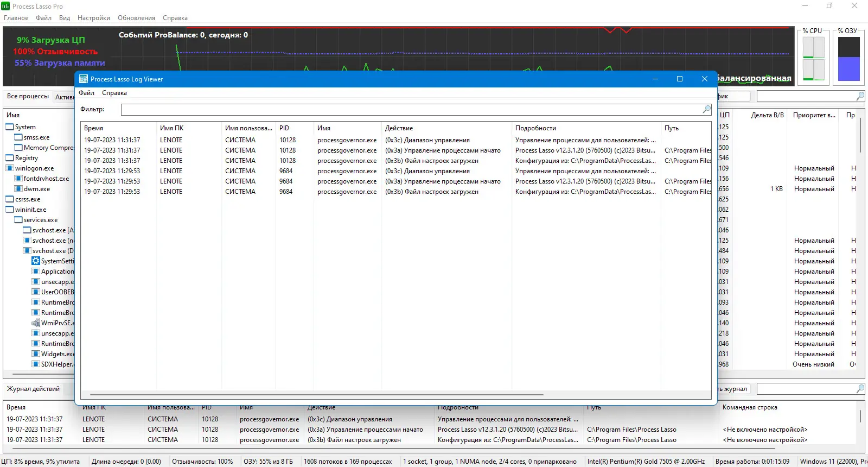The image size is (868, 467).
Task: Select the services.exe tree item
Action: [x=41, y=220]
